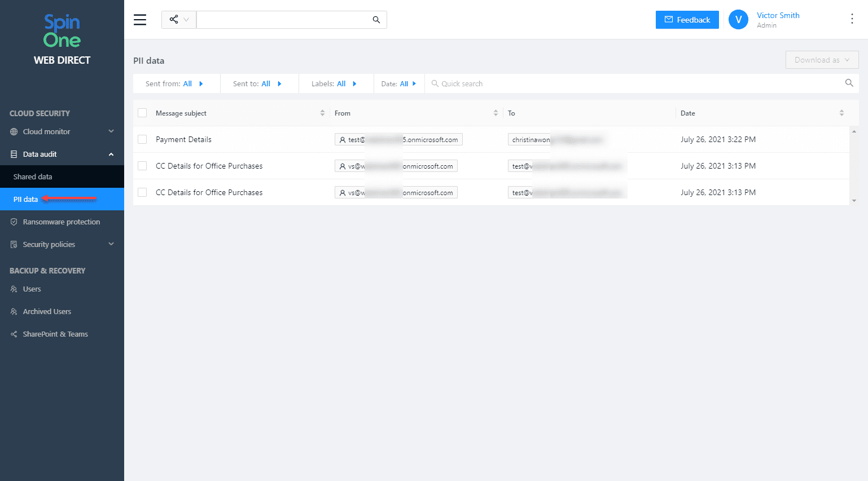Click the sender chip in Payment Details row
868x481 pixels.
[x=398, y=139]
